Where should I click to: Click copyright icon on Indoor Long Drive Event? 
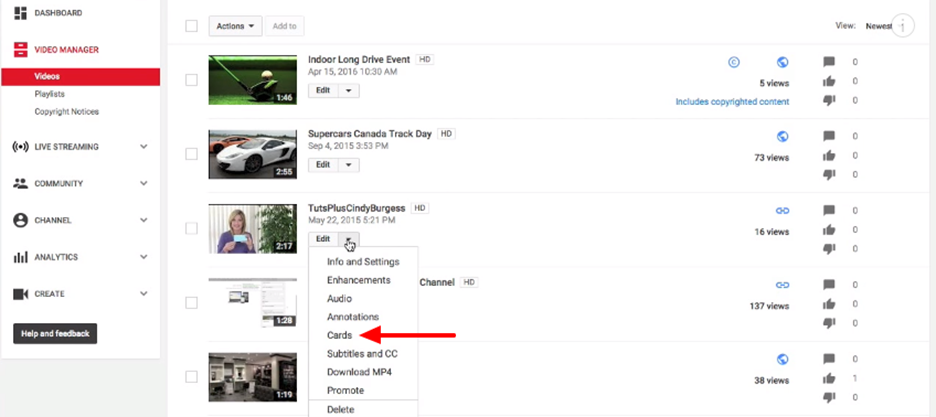(x=733, y=62)
